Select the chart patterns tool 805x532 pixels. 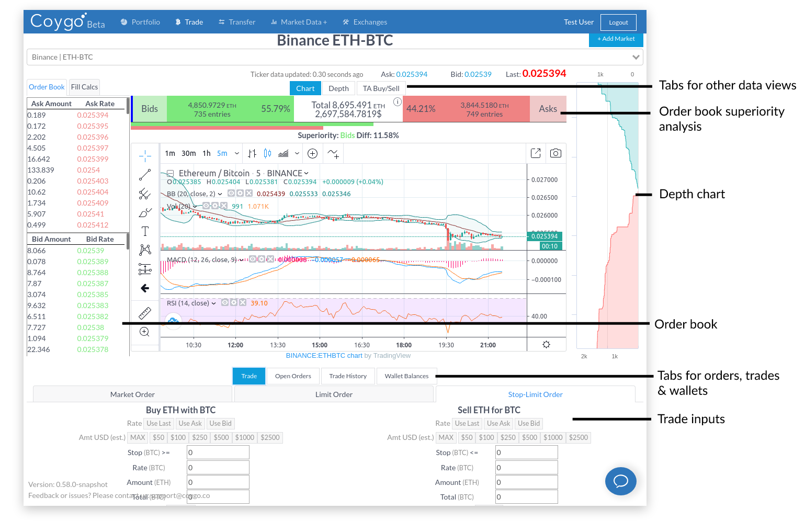point(145,250)
